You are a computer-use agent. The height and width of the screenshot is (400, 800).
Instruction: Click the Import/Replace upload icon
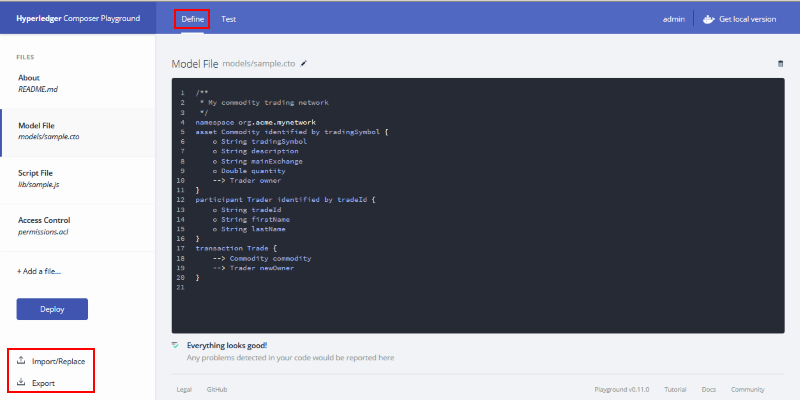(21, 361)
